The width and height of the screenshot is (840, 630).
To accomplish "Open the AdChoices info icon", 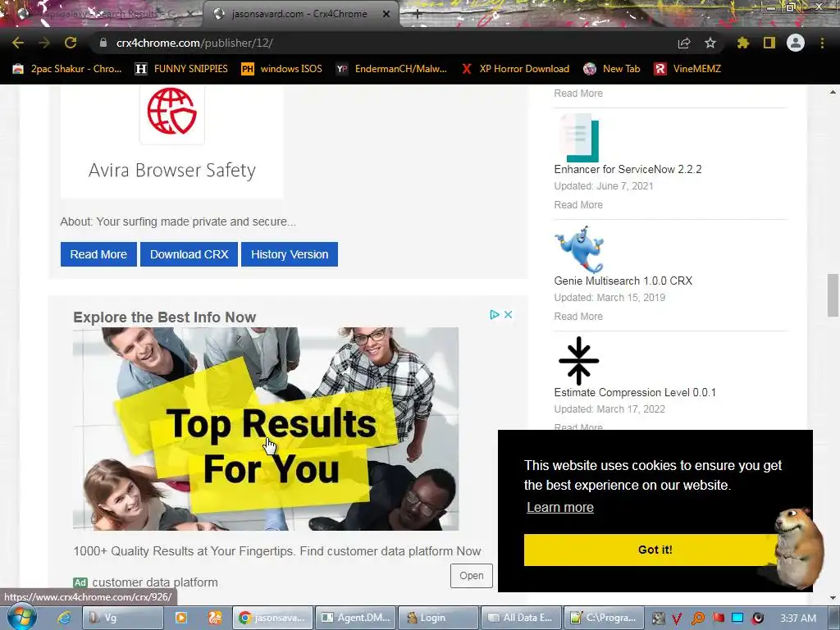I will pyautogui.click(x=495, y=314).
